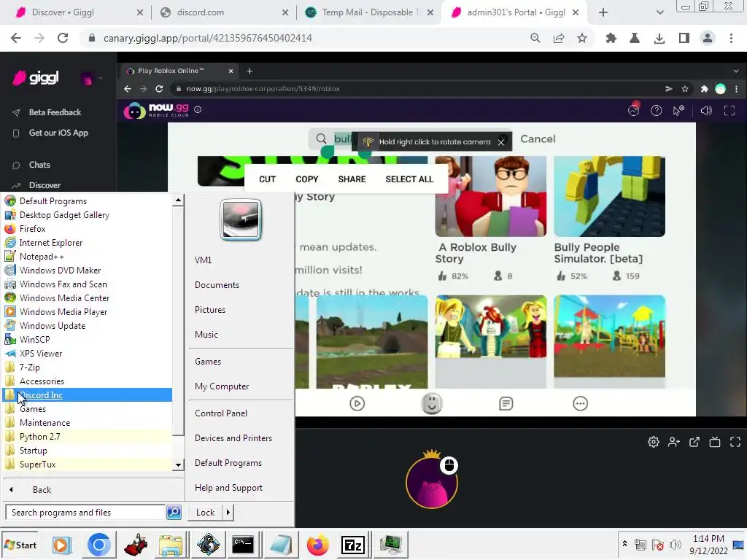Click the TV screen icon in portal controls
747x560 pixels.
(715, 442)
